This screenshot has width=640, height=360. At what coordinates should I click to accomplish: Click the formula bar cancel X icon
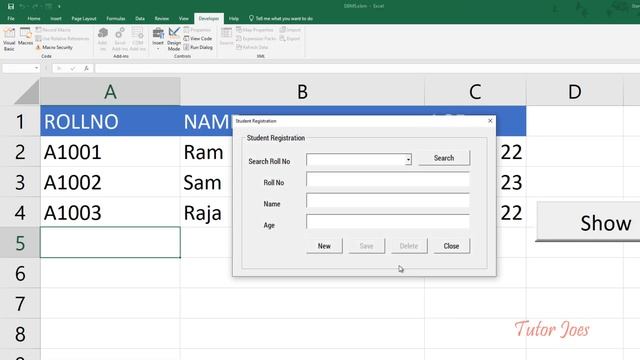click(x=59, y=68)
